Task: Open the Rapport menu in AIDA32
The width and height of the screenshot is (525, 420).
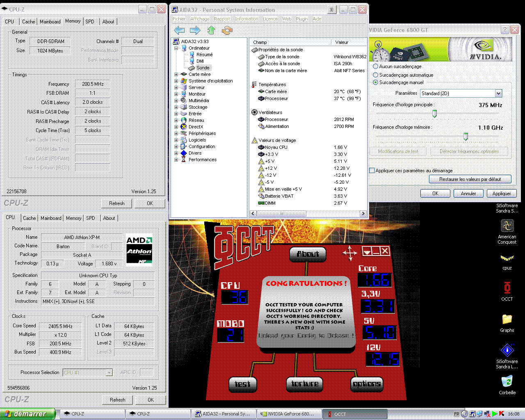Action: [222, 19]
